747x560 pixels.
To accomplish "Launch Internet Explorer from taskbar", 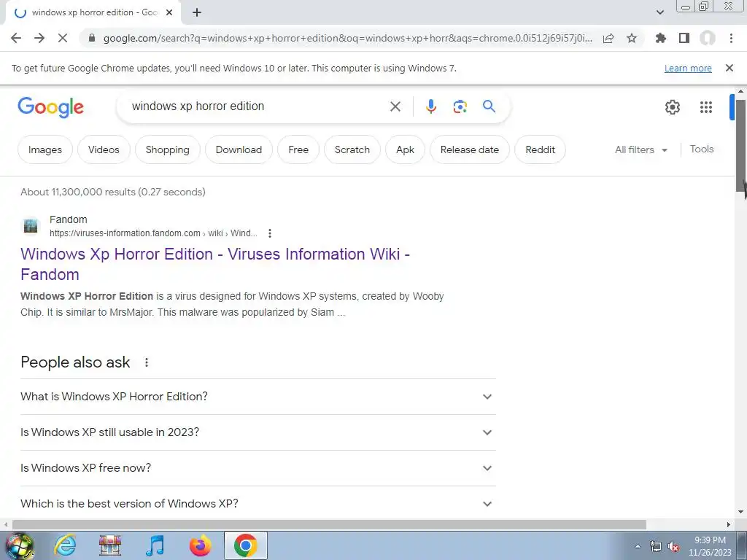I will pos(65,545).
